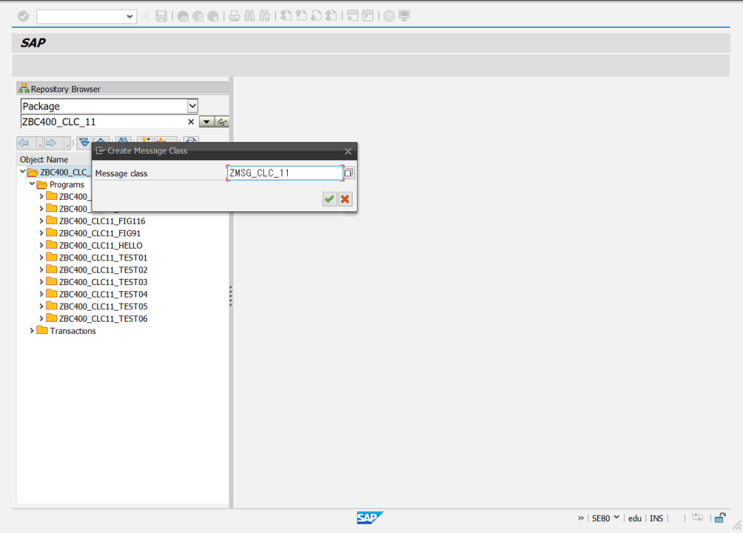Click the connection arrows icon in status bar
This screenshot has width=743, height=533.
coord(697,517)
